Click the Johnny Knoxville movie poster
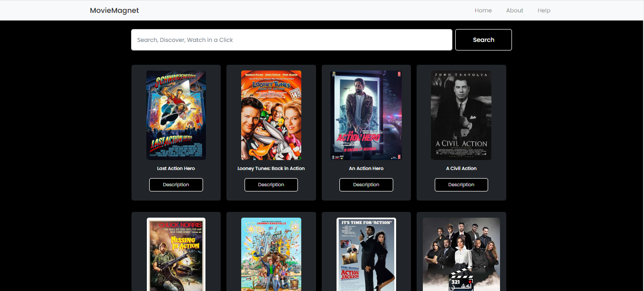 click(271, 255)
